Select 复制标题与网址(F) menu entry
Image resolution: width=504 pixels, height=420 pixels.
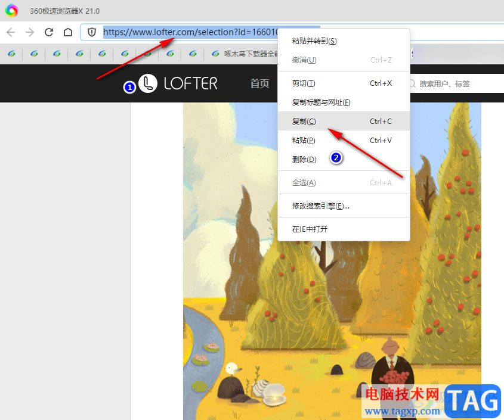coord(344,102)
